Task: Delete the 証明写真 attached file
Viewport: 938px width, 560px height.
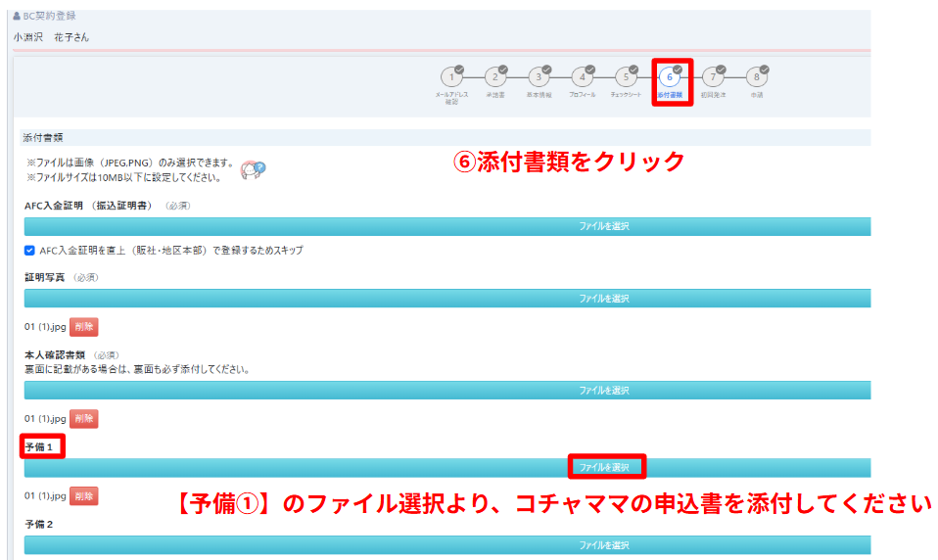Action: coord(83,327)
